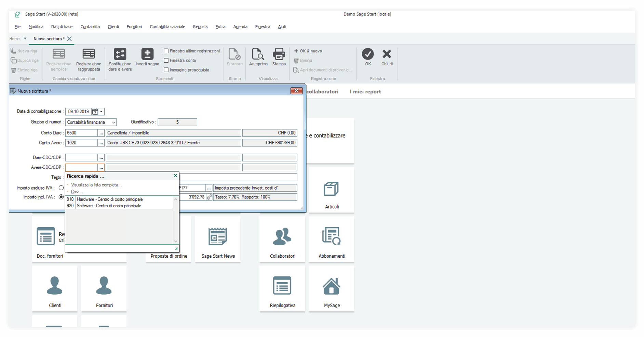Click Crea... link in Ricerca rapida
This screenshot has width=644, height=337.
(77, 192)
